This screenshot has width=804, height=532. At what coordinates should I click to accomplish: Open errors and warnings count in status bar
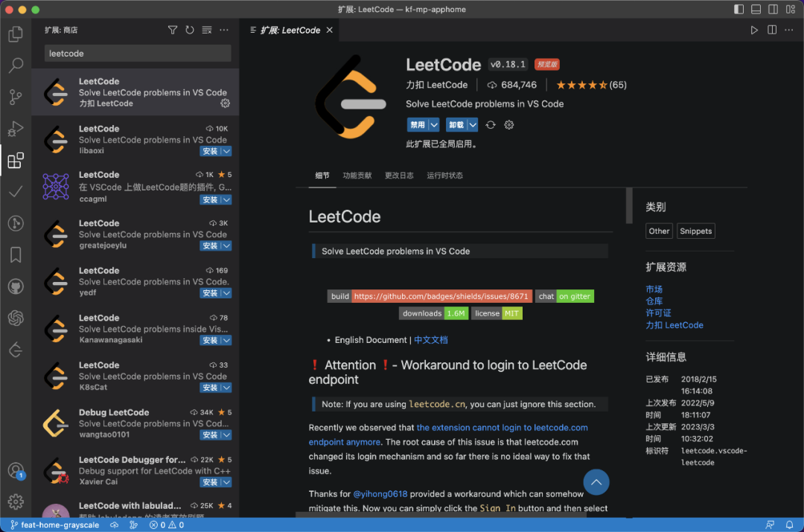167,525
